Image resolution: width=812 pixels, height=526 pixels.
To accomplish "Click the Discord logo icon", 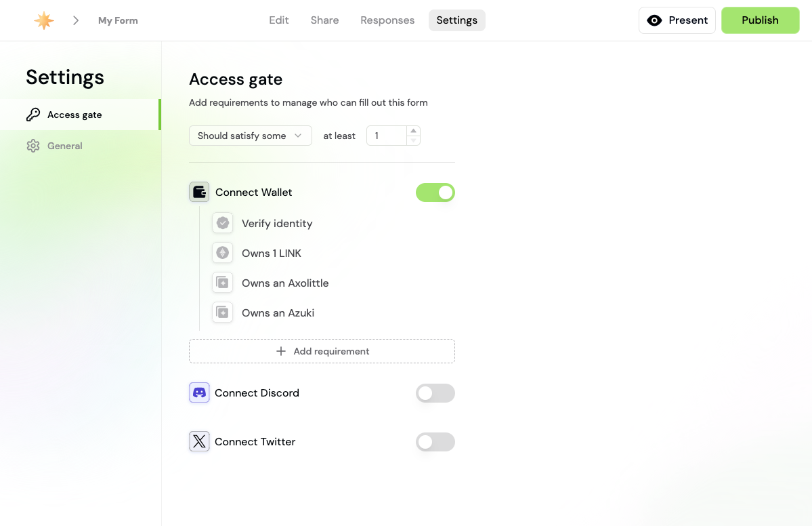I will [199, 392].
